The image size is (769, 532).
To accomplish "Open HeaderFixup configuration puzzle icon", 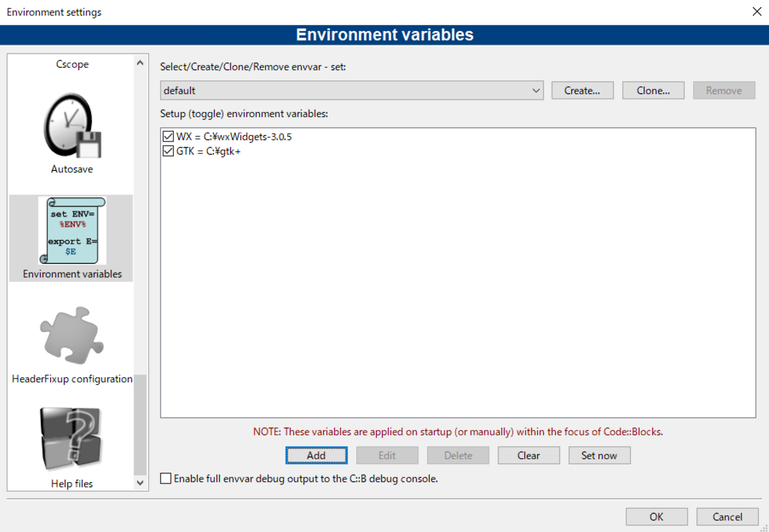I will point(72,335).
